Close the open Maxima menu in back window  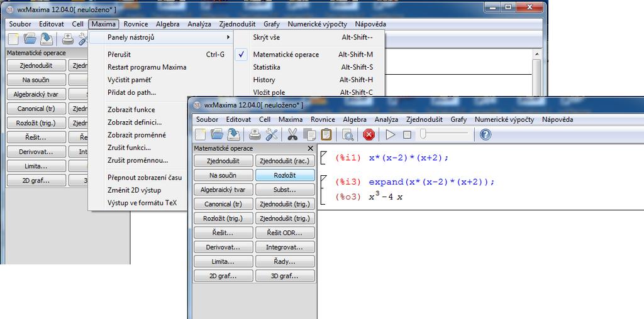tap(104, 24)
